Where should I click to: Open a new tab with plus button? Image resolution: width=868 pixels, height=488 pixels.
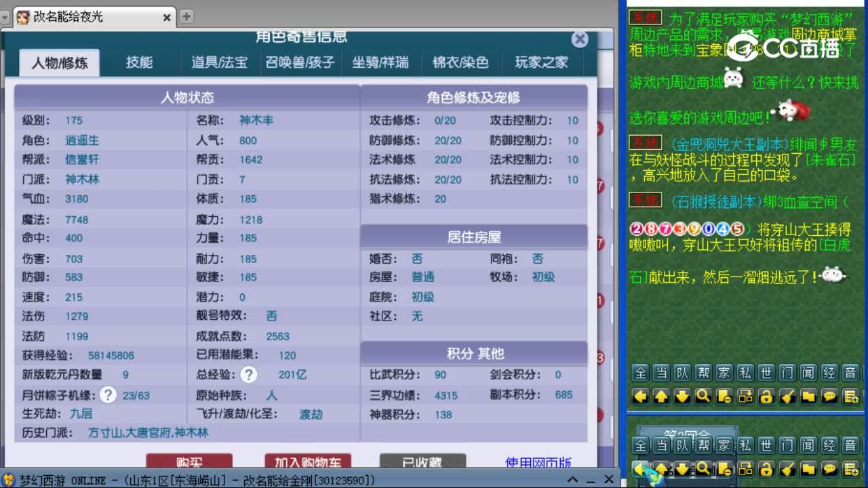pyautogui.click(x=186, y=16)
